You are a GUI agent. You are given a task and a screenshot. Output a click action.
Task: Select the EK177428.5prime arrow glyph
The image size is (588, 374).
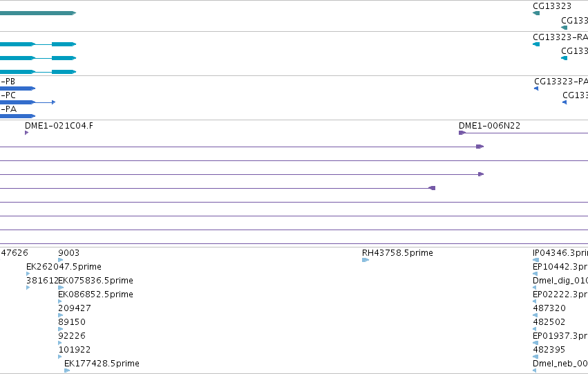pos(67,371)
